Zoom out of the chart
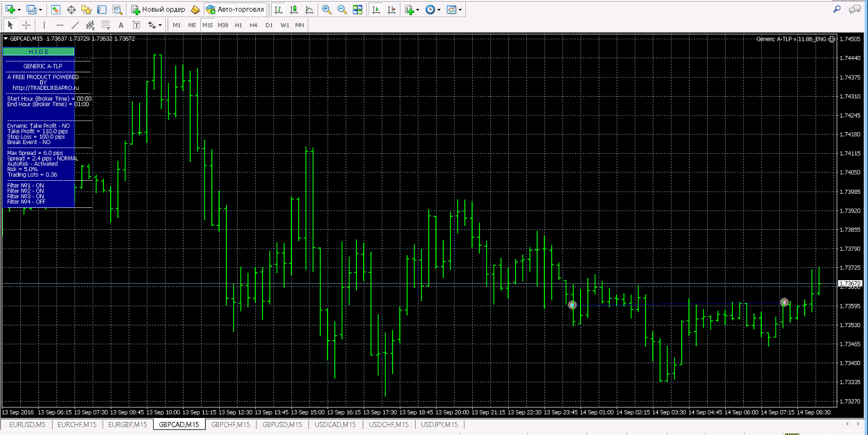 [x=342, y=10]
